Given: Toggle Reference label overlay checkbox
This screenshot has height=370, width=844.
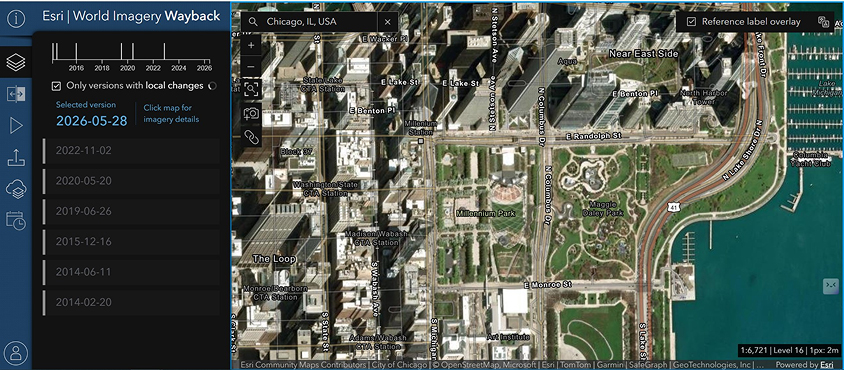Looking at the screenshot, I should coord(692,22).
